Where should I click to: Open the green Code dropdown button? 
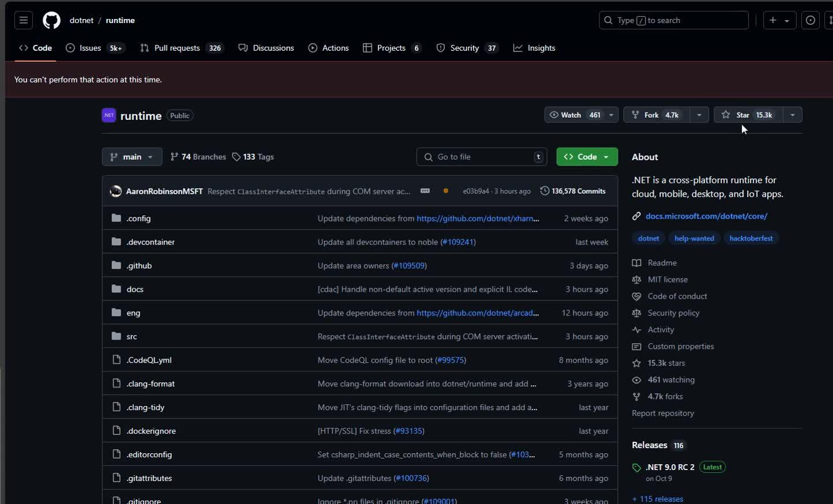(x=587, y=157)
